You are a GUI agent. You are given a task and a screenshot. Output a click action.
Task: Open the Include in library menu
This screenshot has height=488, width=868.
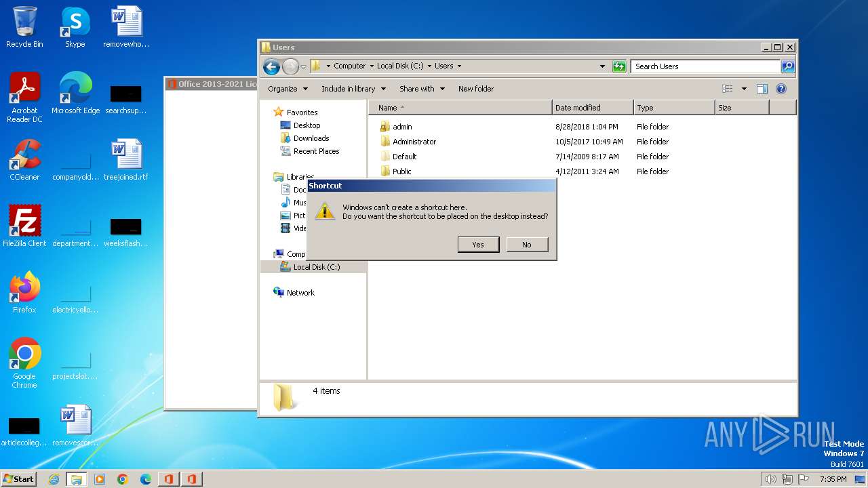click(353, 89)
